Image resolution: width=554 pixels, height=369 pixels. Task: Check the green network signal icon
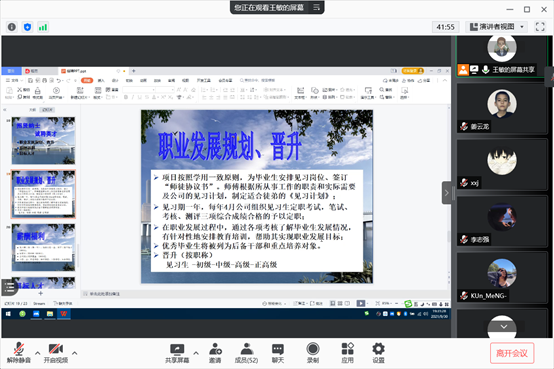43,27
